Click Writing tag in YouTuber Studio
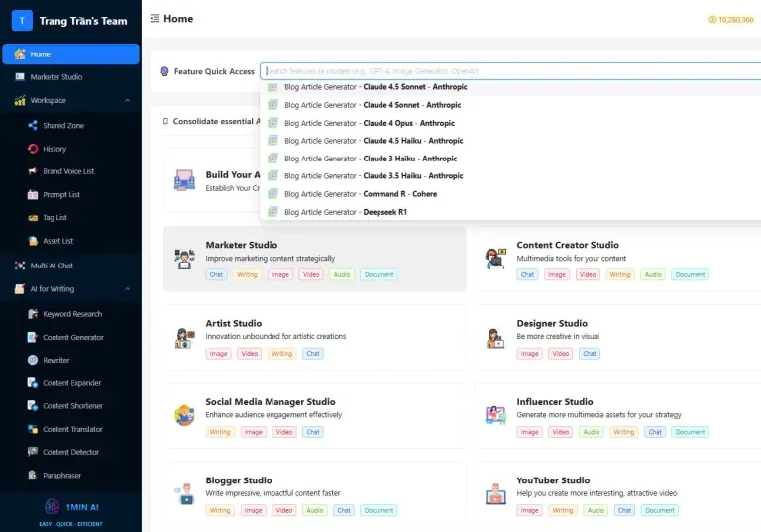The width and height of the screenshot is (761, 532). click(563, 510)
